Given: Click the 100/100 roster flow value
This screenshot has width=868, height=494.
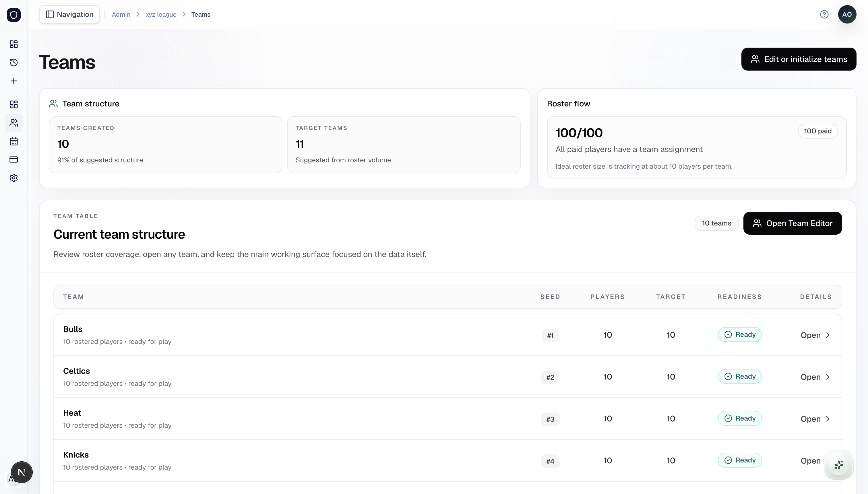Looking at the screenshot, I should point(579,133).
